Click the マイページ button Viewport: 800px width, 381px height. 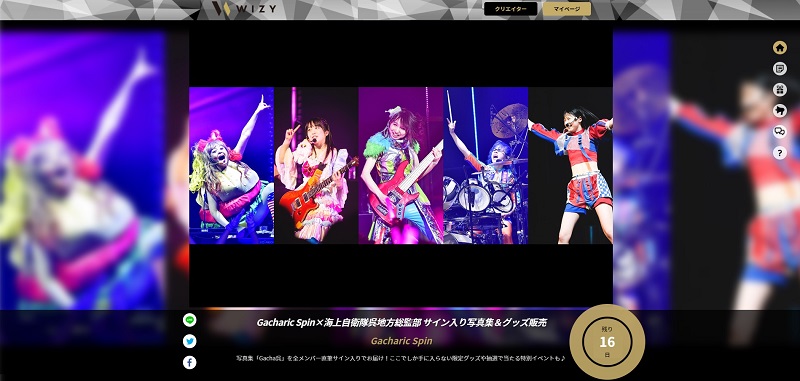(x=567, y=9)
